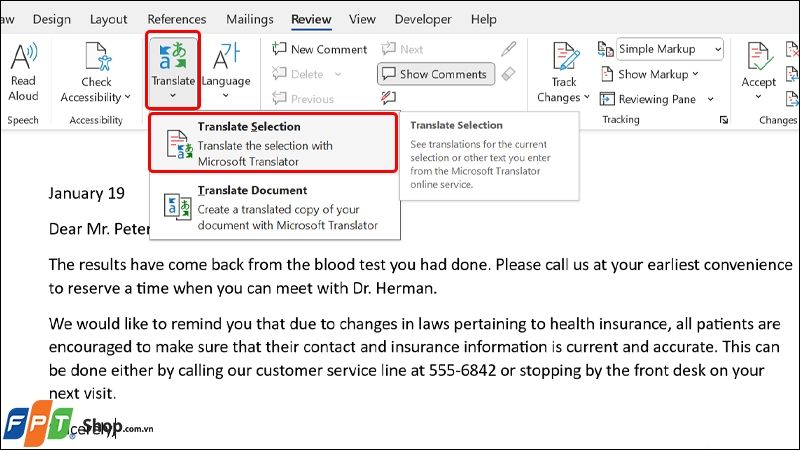
Task: Click the Read Aloud icon
Action: coord(23,56)
